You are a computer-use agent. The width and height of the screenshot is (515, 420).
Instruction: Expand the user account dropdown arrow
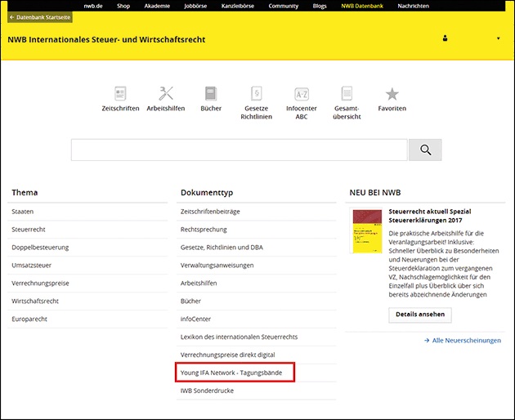(x=499, y=38)
